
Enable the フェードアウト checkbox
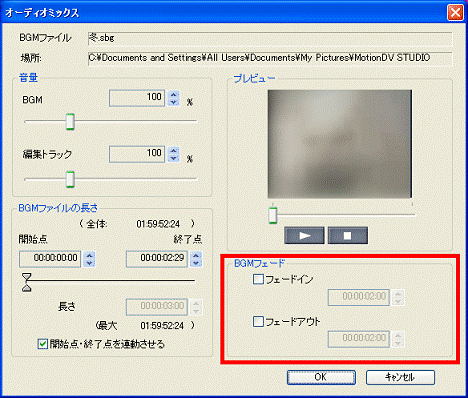(258, 322)
